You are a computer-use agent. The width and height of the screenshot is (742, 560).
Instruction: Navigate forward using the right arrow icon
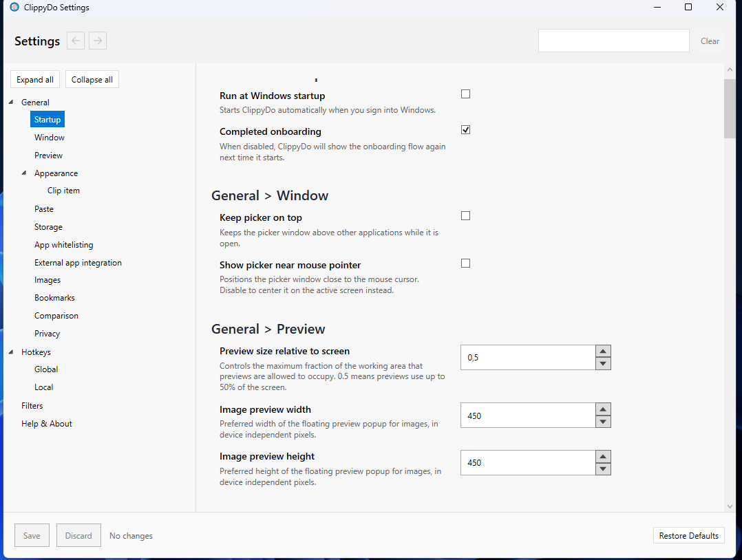tap(97, 41)
